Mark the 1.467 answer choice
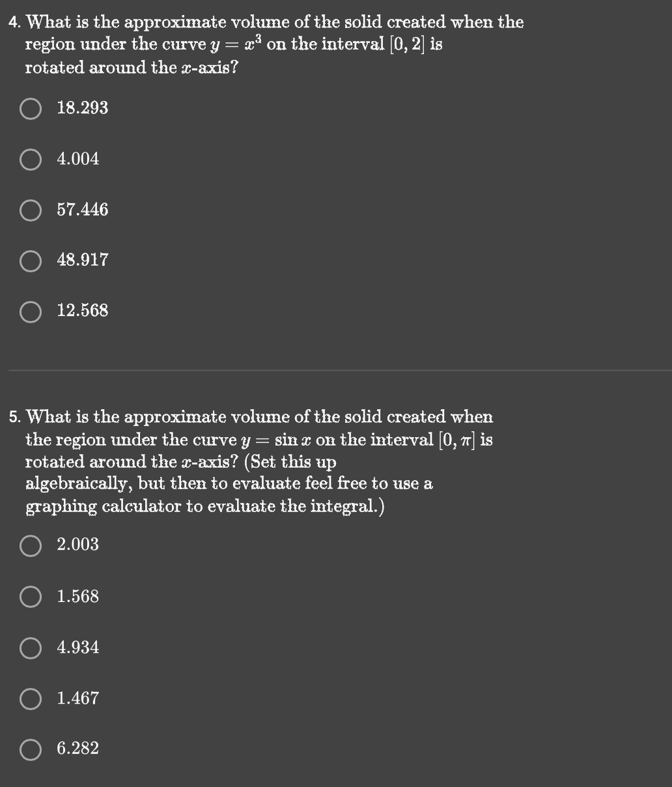672x787 pixels. 30,698
